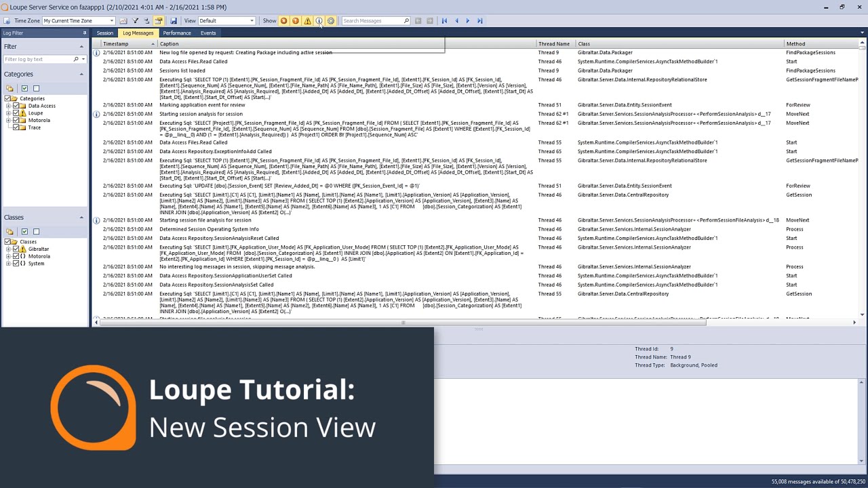Check all categories button
The image size is (868, 488).
coord(24,88)
